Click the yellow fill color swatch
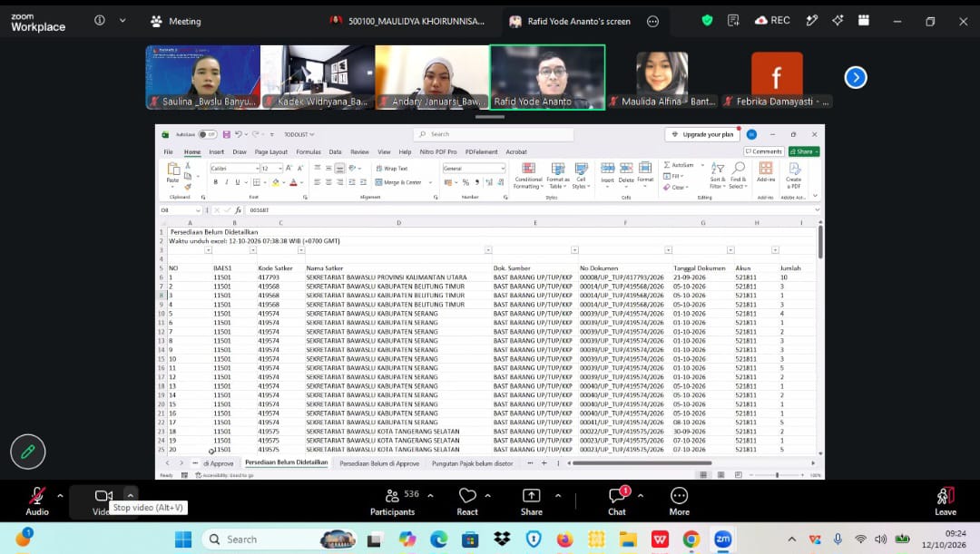 (x=276, y=182)
